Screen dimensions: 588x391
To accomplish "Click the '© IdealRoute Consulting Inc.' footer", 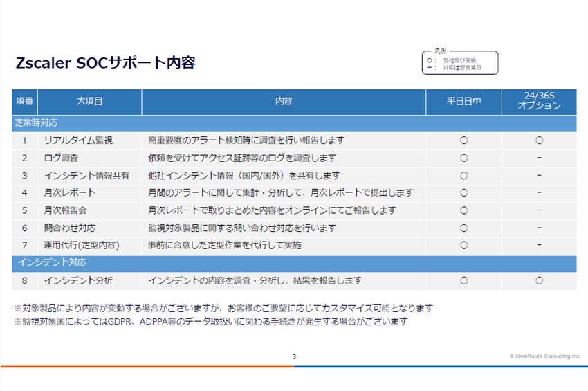I will click(545, 356).
